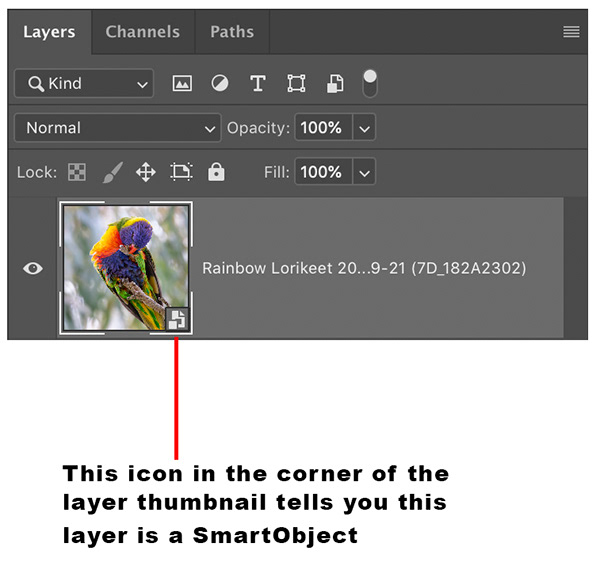Image resolution: width=600 pixels, height=566 pixels.
Task: Filter for type layers icon
Action: pos(258,83)
